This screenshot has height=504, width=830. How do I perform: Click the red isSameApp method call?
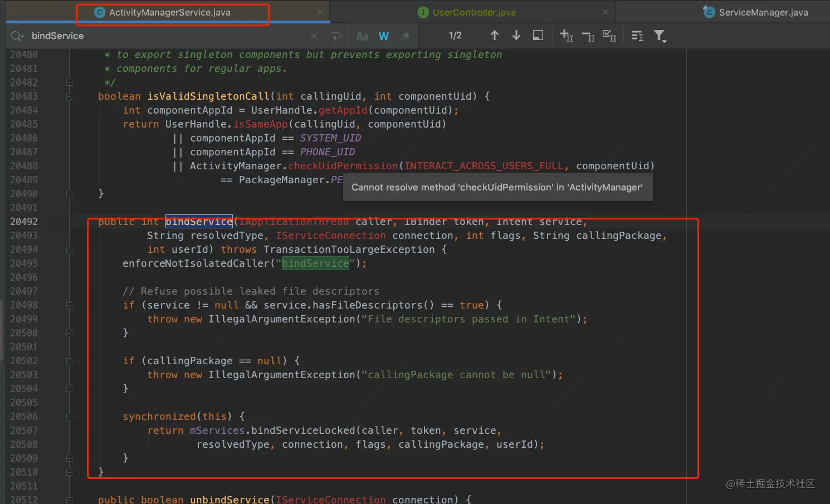(261, 124)
